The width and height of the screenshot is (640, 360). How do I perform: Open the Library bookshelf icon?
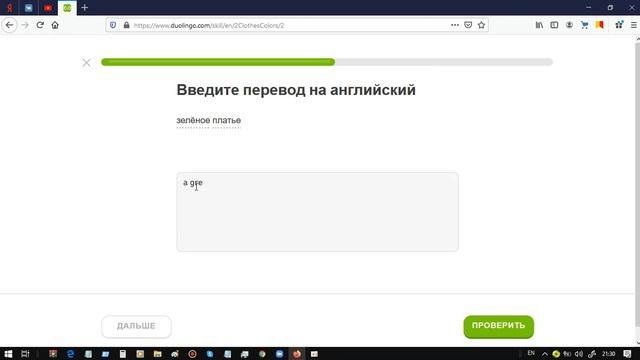(539, 25)
